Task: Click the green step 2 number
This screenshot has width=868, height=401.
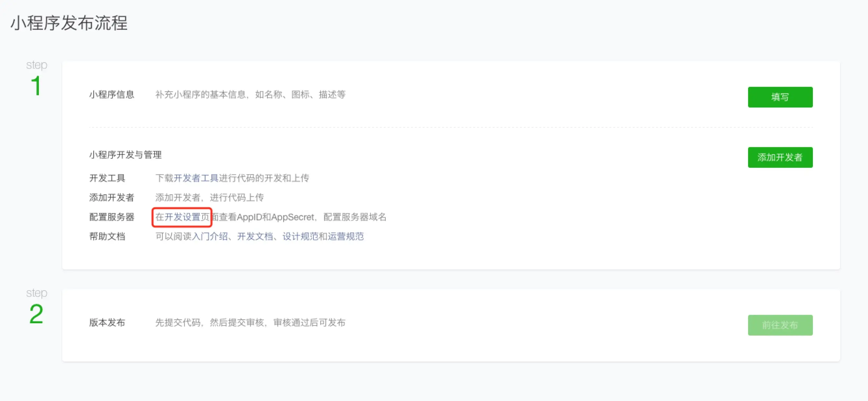Action: point(36,314)
